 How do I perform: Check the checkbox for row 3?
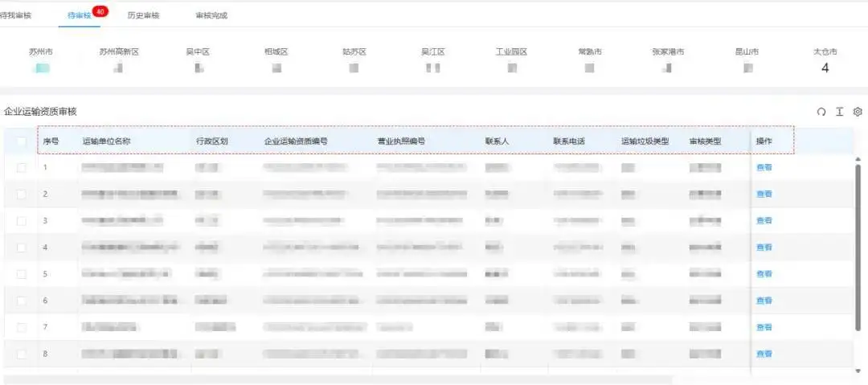tap(21, 220)
